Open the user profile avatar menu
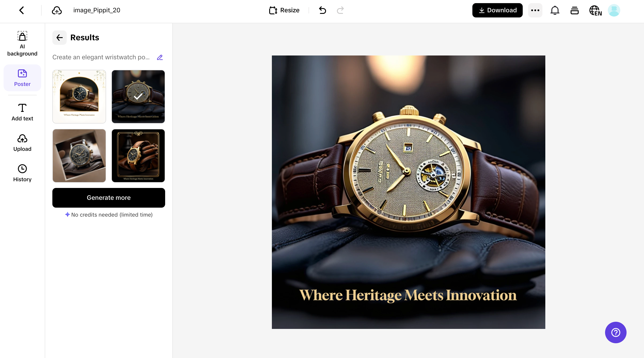This screenshot has width=644, height=358. [x=614, y=10]
